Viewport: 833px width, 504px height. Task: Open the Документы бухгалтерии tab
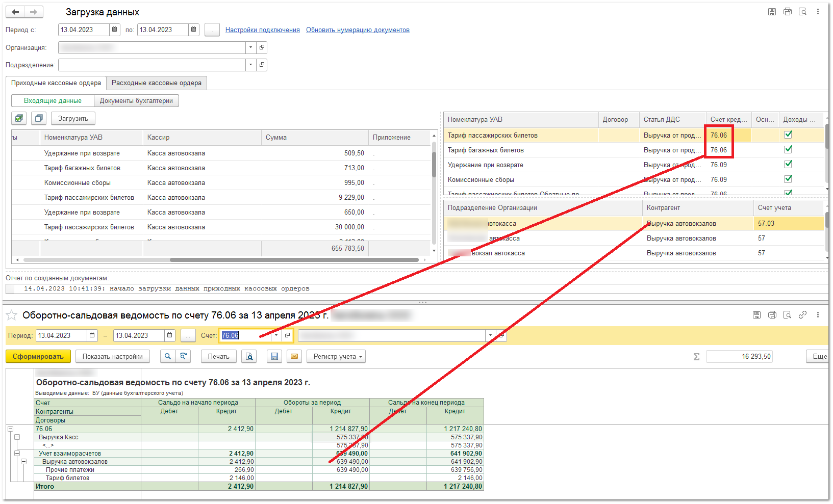pos(136,100)
